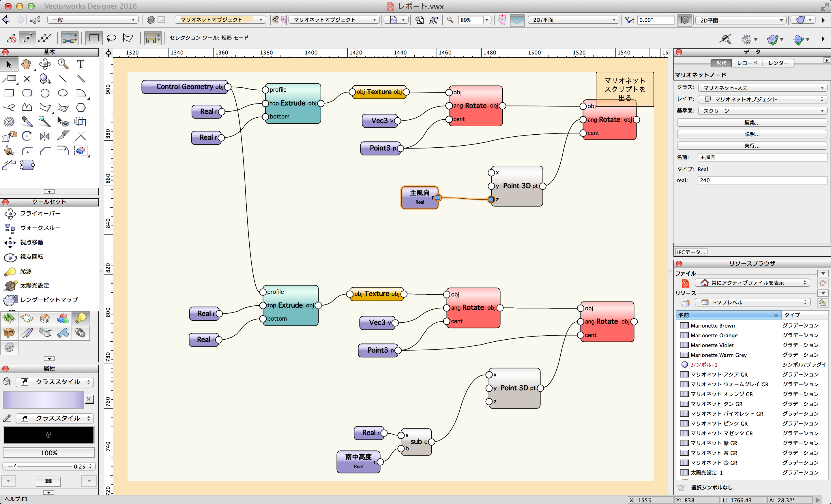Click the fill gradient color swatch
The image size is (831, 504).
click(x=44, y=400)
